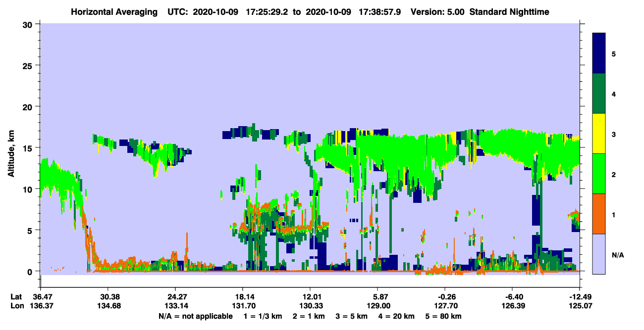Screen dimensions: 644x330
Task: Click the 'Lon' row label
Action: [16, 306]
